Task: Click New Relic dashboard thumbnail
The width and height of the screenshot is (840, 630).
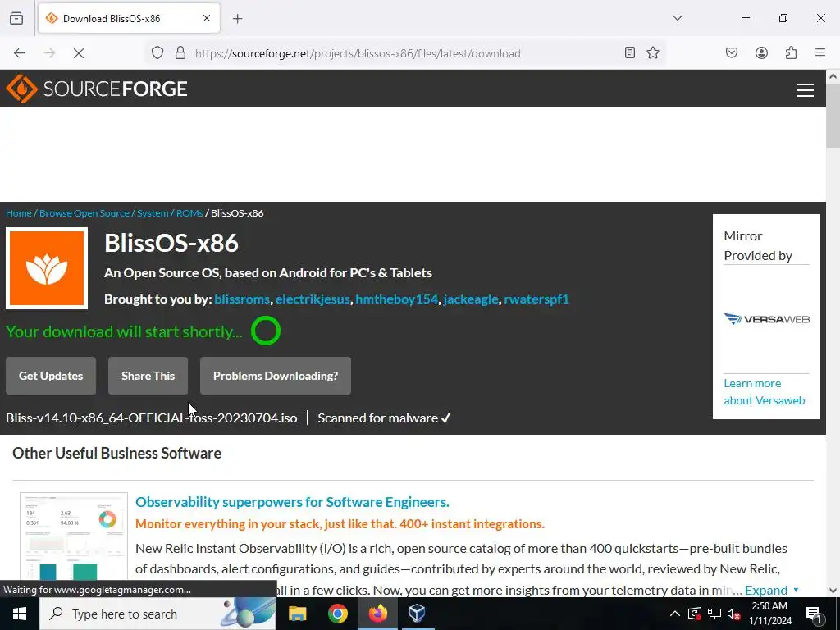Action: (x=74, y=536)
